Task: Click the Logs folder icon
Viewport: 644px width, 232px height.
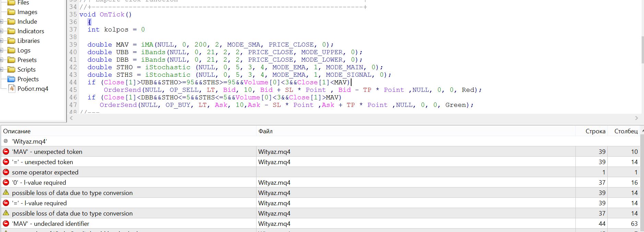Action: click(x=11, y=50)
